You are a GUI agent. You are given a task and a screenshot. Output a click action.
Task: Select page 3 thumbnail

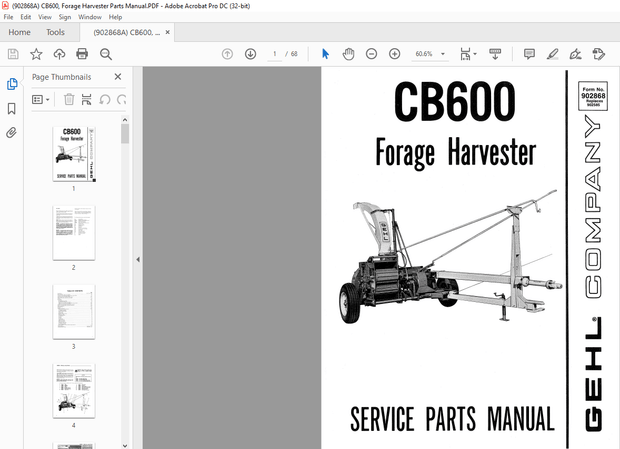point(74,312)
